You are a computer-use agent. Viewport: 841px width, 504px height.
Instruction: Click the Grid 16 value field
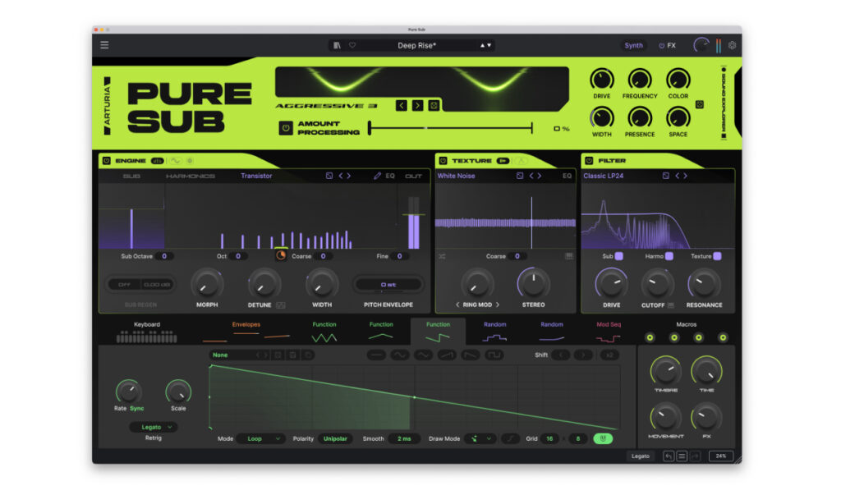pyautogui.click(x=549, y=438)
